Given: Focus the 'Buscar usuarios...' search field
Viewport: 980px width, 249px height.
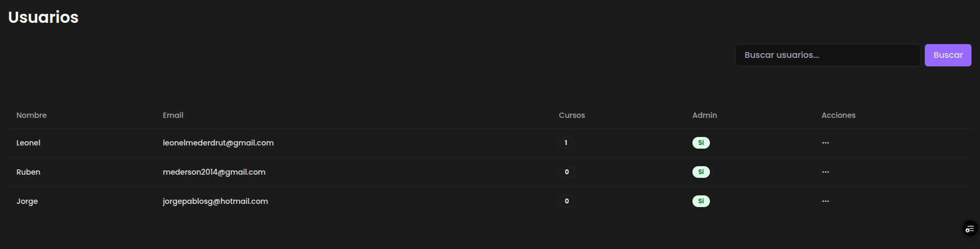Looking at the screenshot, I should (827, 55).
